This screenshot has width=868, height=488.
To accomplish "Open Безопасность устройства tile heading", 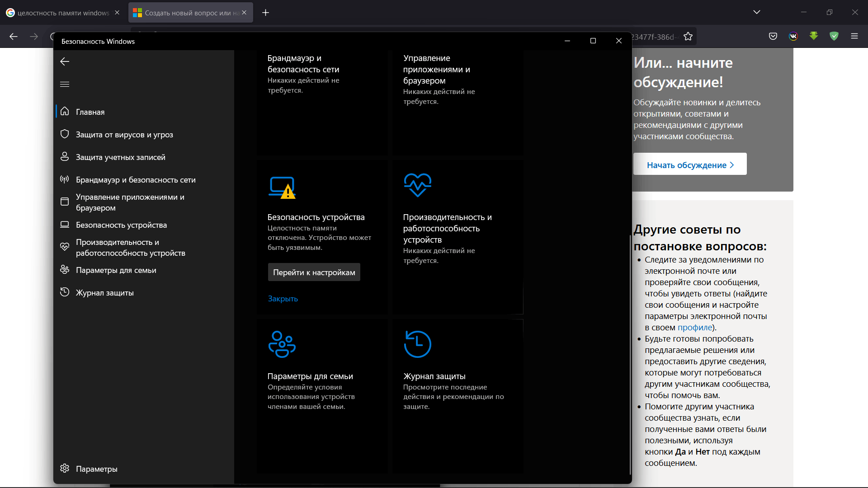I will (316, 217).
